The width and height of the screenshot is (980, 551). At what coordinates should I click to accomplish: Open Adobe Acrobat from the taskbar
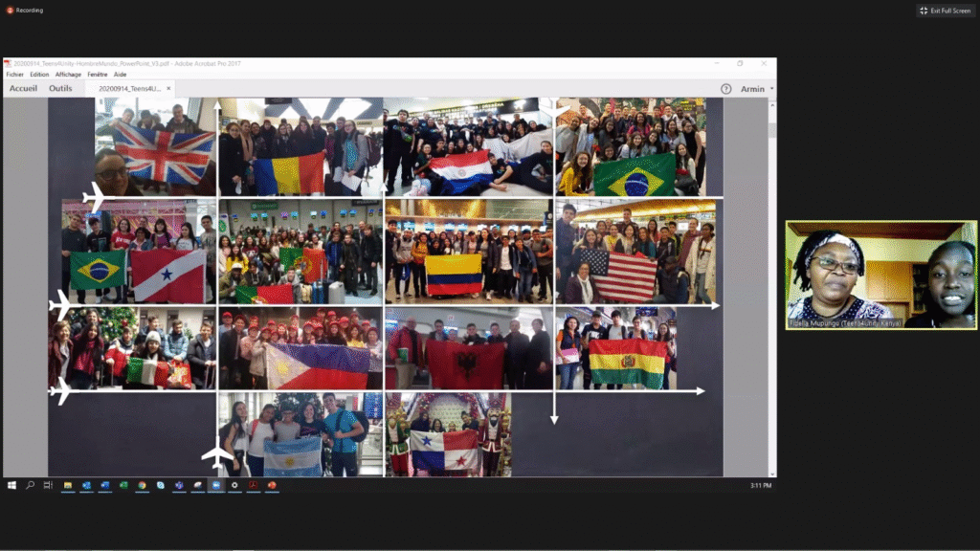(253, 487)
